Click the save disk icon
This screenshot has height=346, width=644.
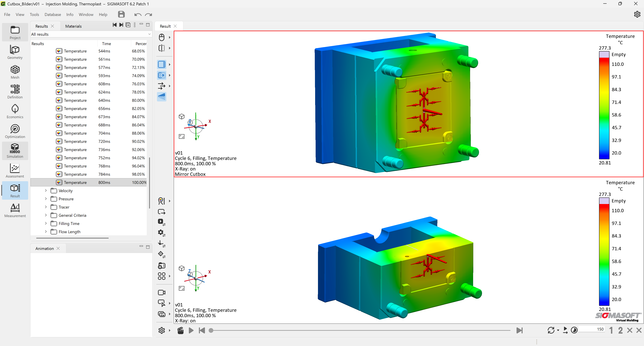[x=121, y=14]
